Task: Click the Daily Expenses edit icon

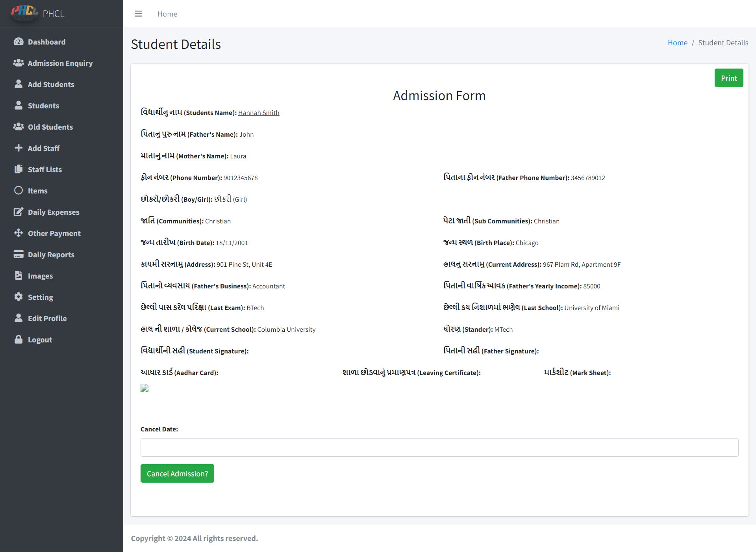Action: 19,212
